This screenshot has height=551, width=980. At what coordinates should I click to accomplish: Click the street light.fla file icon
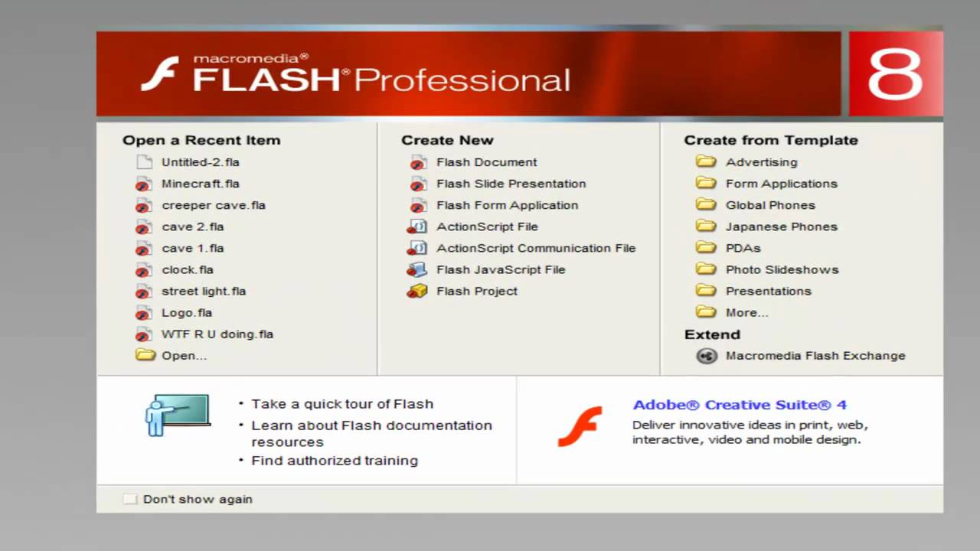point(145,291)
